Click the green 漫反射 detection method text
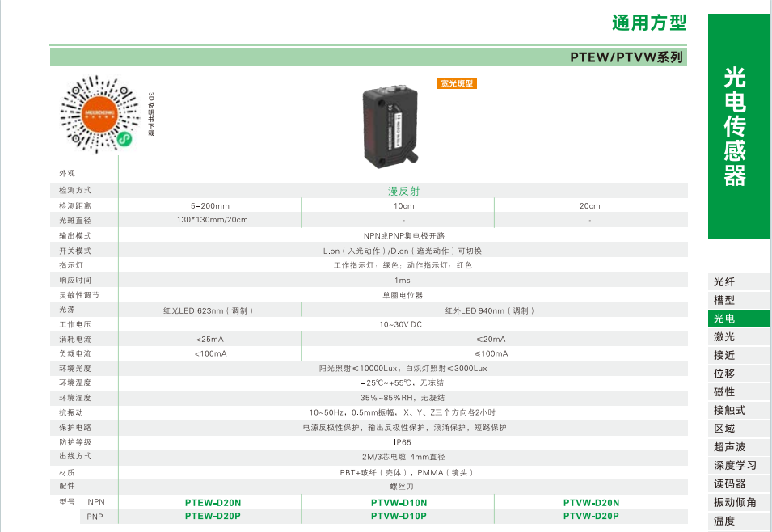Screen dimensions: 772x532 [403, 192]
